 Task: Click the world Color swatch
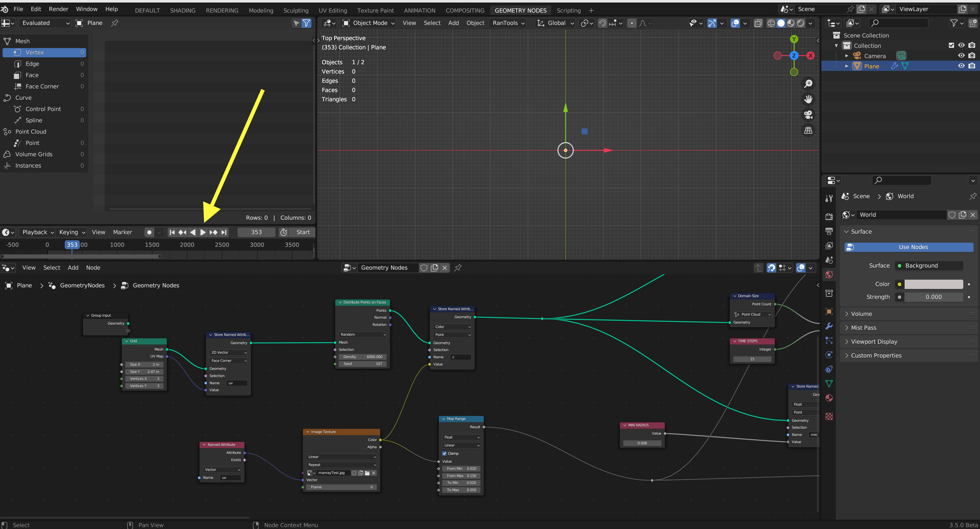(933, 284)
